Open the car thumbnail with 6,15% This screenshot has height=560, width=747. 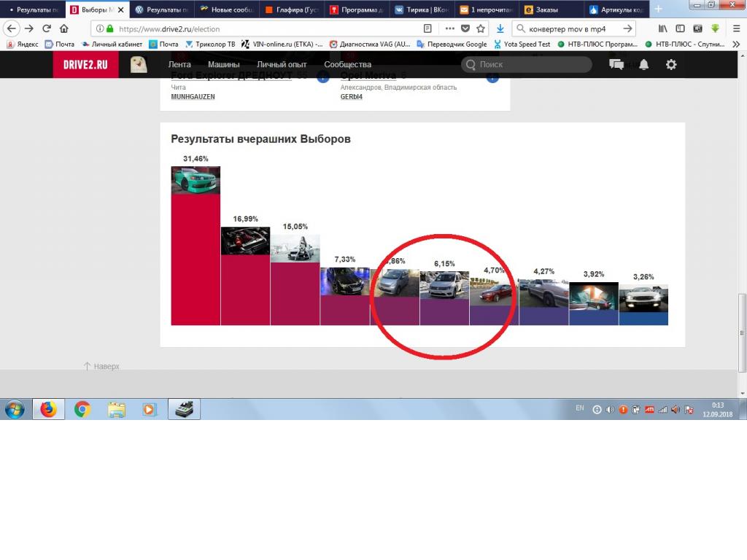click(x=444, y=285)
